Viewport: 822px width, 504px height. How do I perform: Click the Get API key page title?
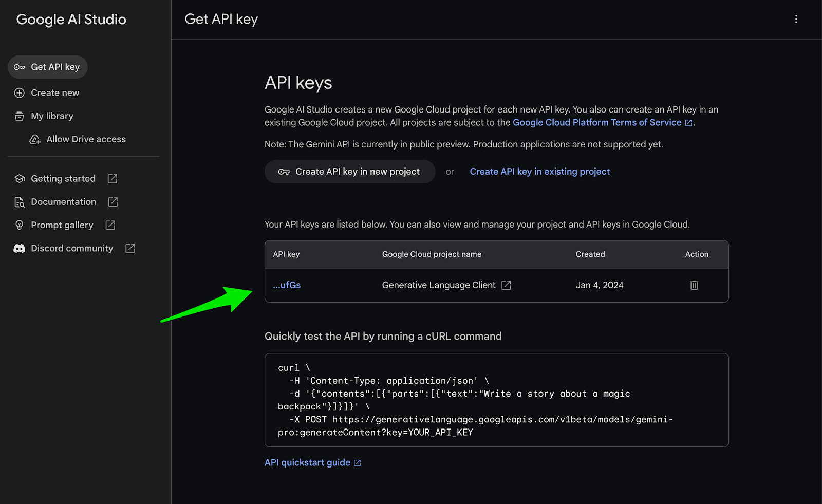coord(221,20)
